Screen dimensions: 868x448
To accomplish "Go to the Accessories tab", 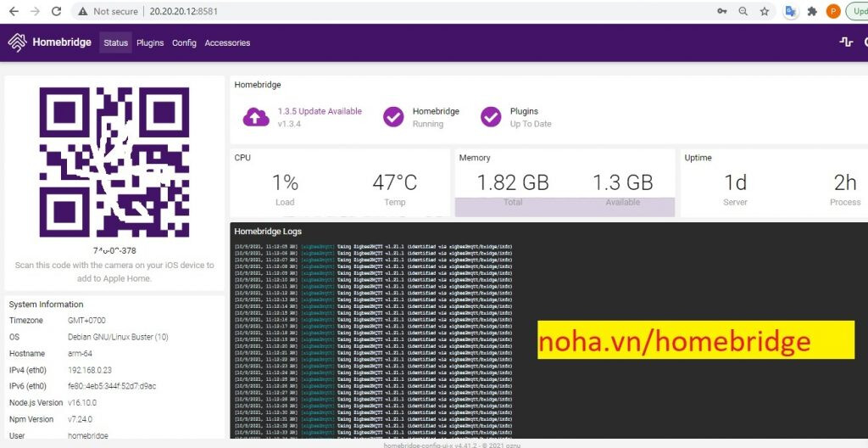I will (x=227, y=42).
